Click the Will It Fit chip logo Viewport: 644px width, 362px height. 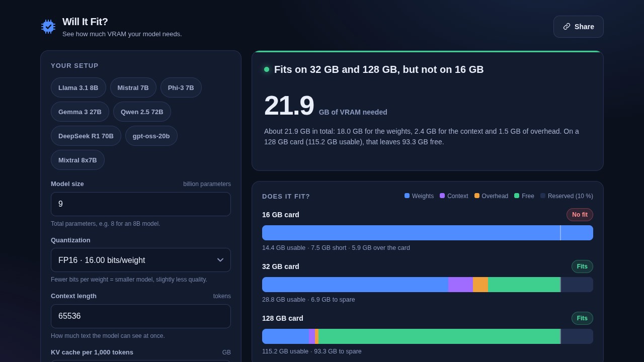coord(48,27)
